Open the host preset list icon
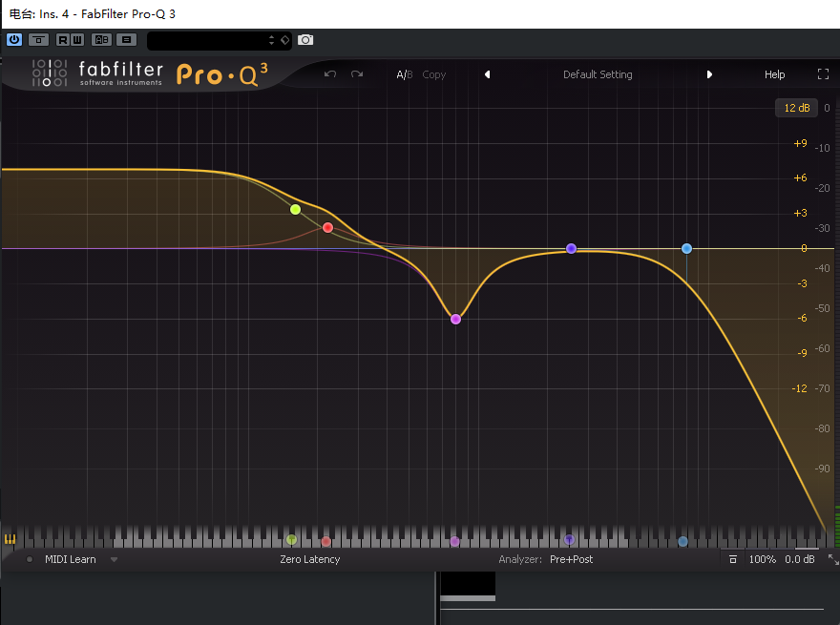This screenshot has height=625, width=840. tap(126, 40)
